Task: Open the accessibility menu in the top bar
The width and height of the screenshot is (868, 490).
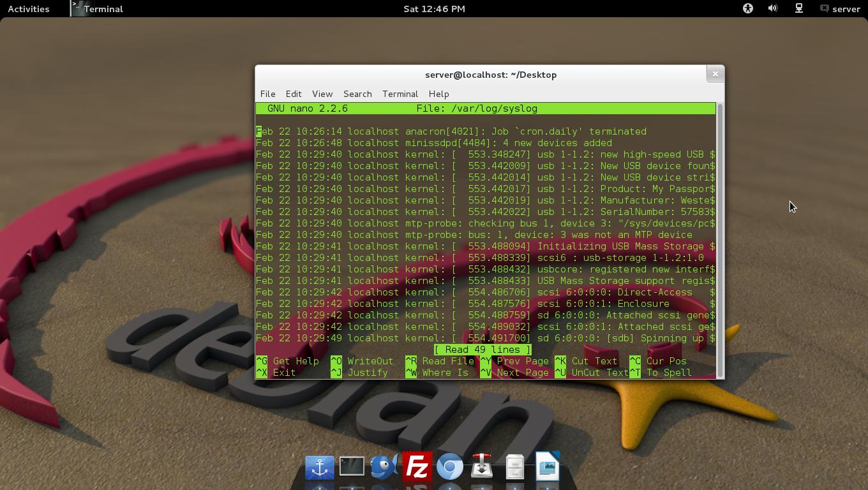Action: pos(747,8)
